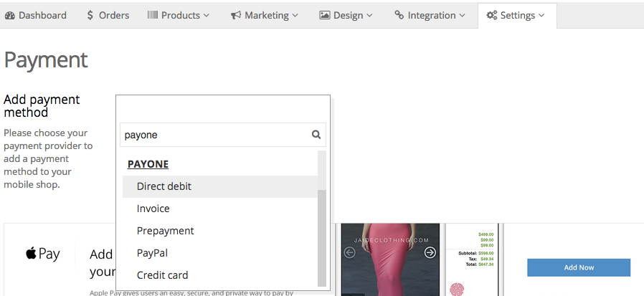This screenshot has width=644, height=296.
Task: Select Prepayment payment method
Action: click(x=166, y=231)
